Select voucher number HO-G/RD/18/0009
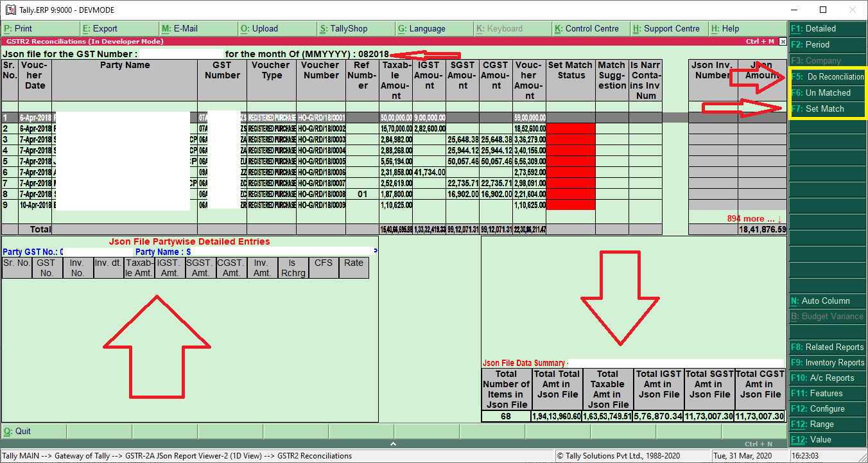The image size is (868, 463). click(x=321, y=205)
